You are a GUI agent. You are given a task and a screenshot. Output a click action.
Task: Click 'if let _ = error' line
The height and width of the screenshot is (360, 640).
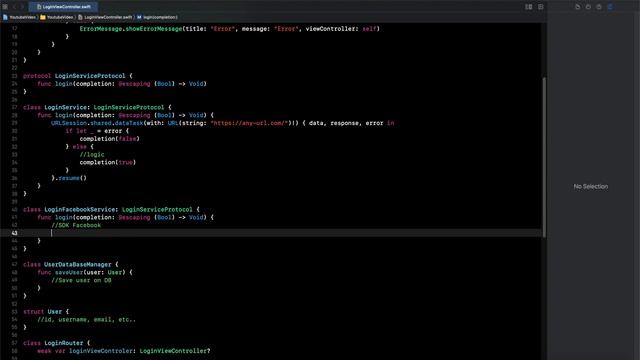[x=97, y=131]
